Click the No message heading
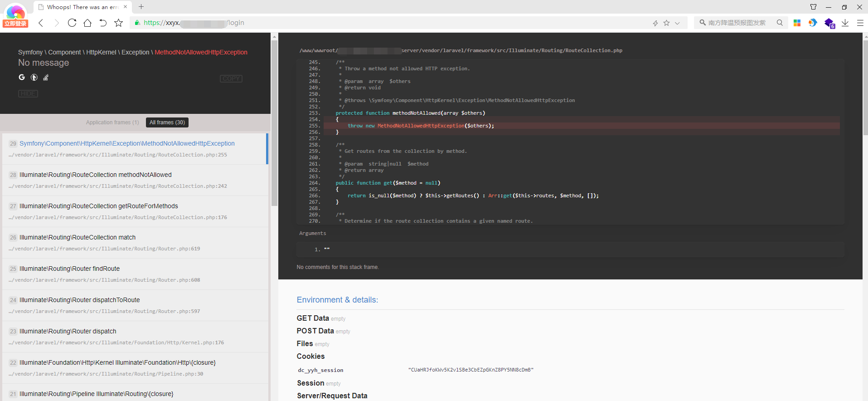This screenshot has width=868, height=401. coord(44,63)
